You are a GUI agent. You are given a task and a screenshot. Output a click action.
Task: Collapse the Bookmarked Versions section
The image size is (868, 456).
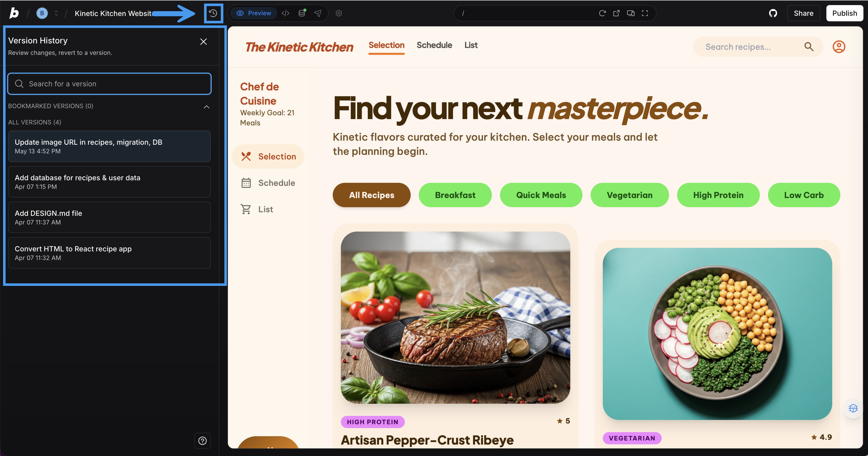tap(207, 107)
